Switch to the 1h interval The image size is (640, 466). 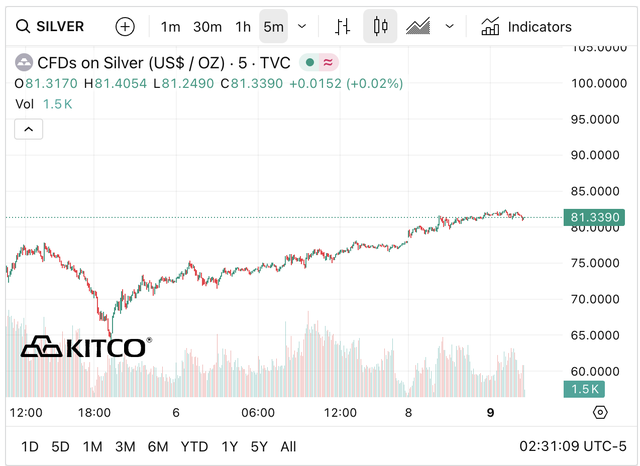(243, 27)
